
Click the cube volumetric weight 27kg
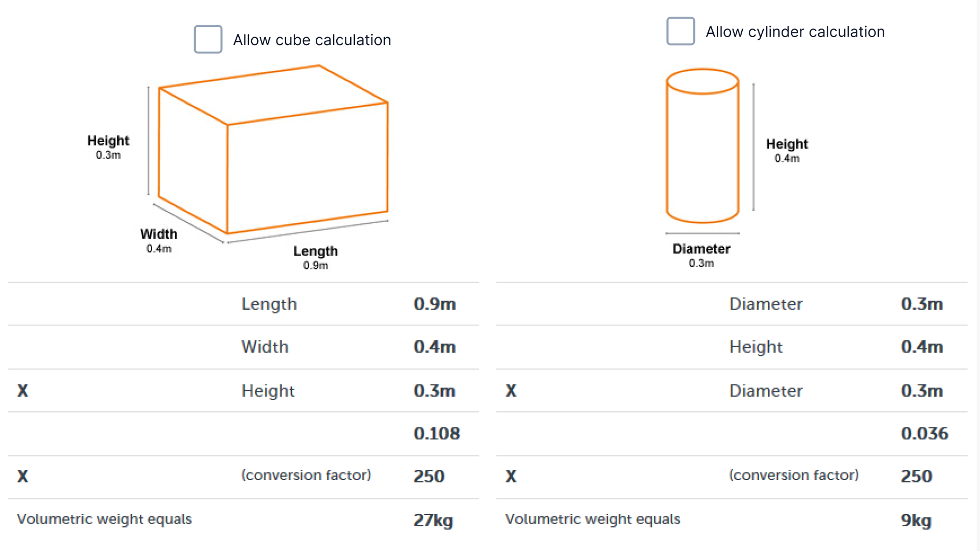(433, 520)
